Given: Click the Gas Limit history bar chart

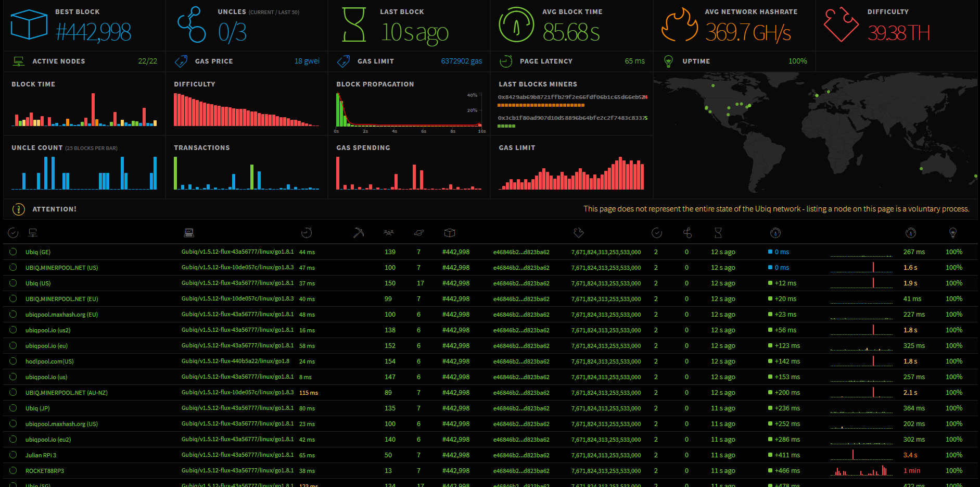Looking at the screenshot, I should (571, 173).
